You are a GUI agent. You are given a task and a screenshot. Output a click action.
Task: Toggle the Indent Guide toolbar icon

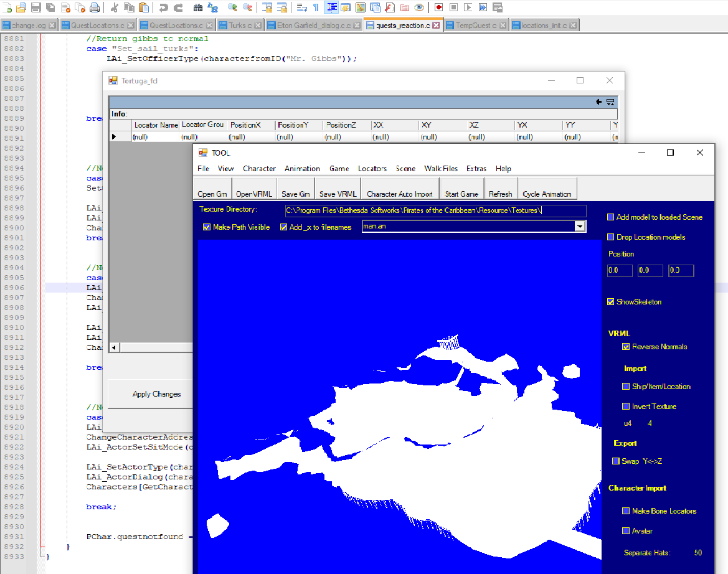pos(331,7)
